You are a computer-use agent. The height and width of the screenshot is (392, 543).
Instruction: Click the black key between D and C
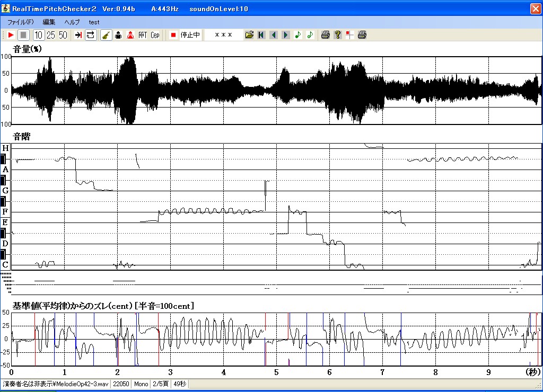pos(3,255)
